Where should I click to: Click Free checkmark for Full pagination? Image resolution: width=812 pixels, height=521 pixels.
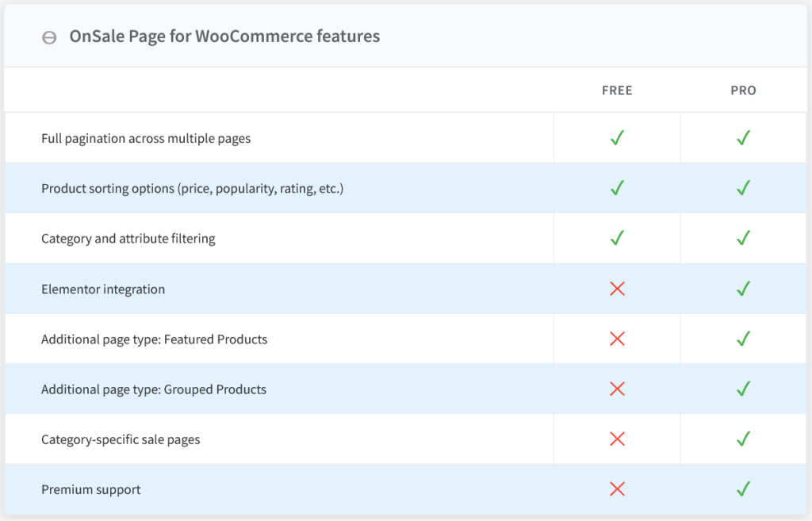click(x=617, y=138)
